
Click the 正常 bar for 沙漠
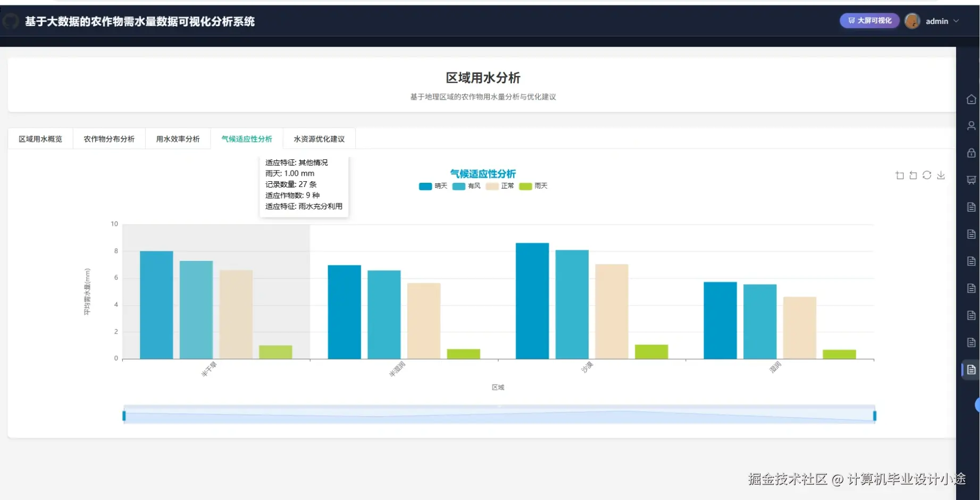612,311
